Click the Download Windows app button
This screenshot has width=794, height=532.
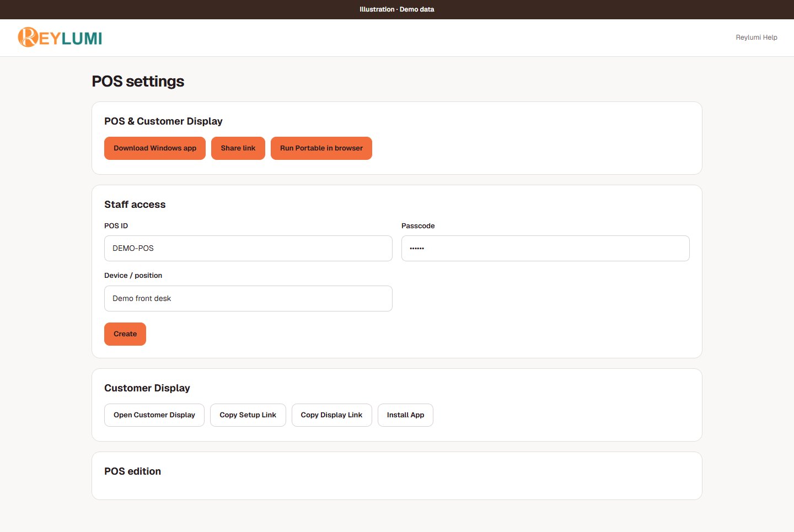pos(155,148)
